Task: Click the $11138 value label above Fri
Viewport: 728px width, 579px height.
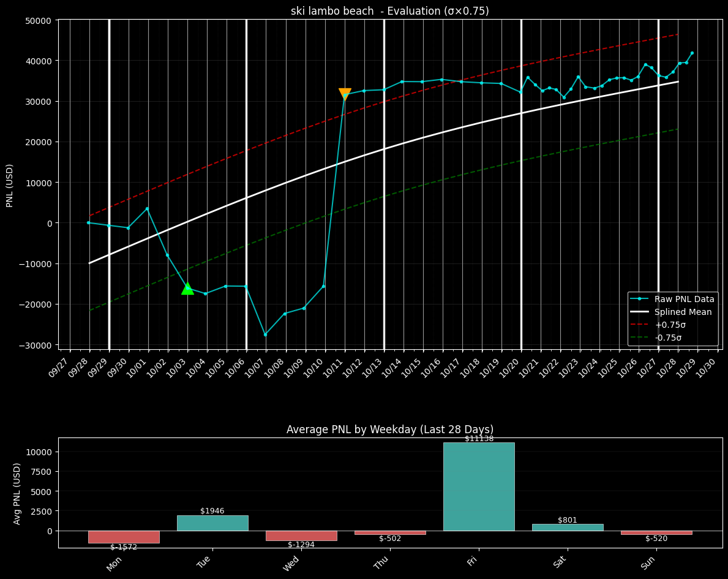Action: (x=479, y=439)
